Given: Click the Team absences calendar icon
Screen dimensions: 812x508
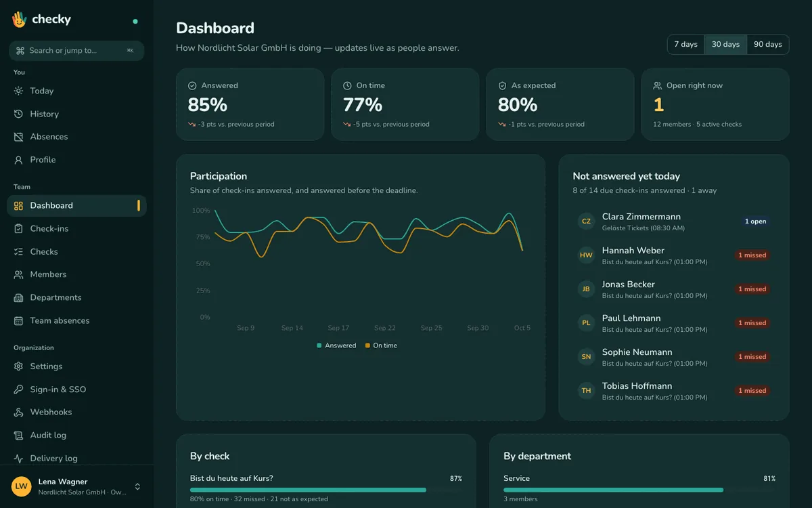Looking at the screenshot, I should (18, 320).
